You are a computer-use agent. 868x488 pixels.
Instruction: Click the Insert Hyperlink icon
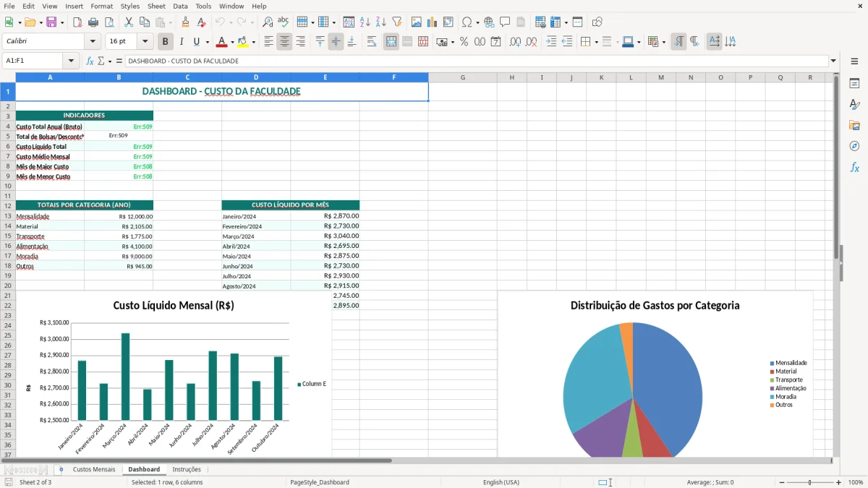pos(489,22)
